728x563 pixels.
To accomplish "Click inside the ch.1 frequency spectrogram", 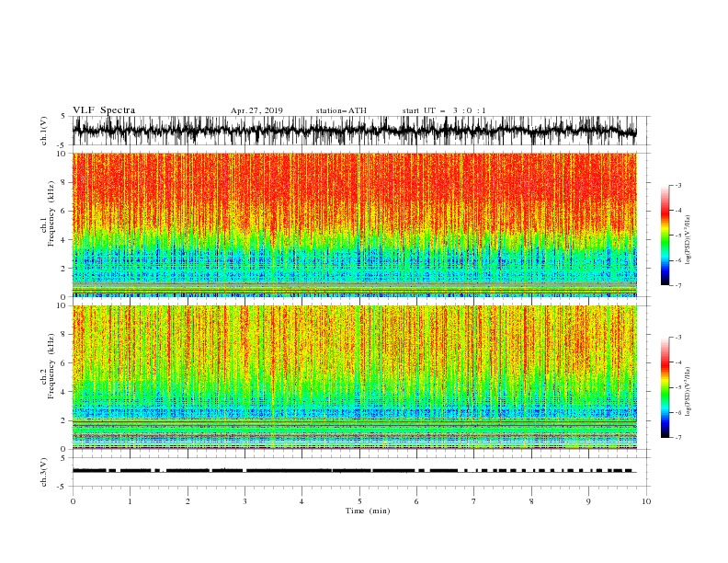I will click(354, 224).
